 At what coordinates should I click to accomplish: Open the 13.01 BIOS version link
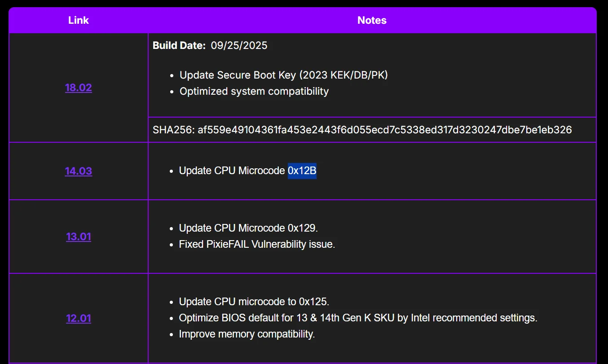point(79,237)
